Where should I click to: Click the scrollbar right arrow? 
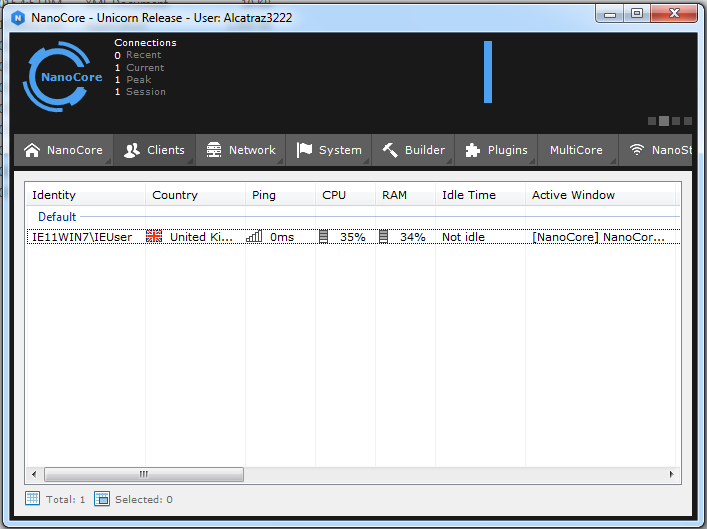click(x=671, y=474)
